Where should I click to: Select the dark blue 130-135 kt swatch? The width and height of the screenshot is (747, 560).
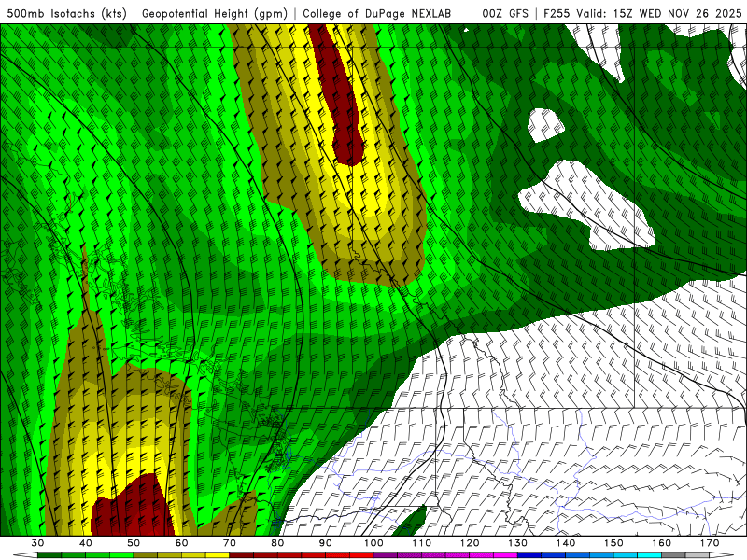tap(529, 555)
